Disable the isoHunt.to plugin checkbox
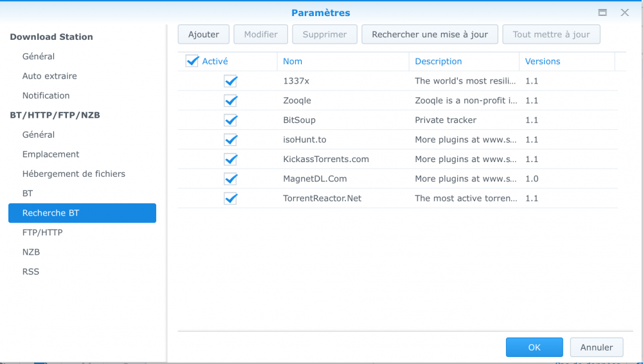643x364 pixels. click(x=231, y=140)
